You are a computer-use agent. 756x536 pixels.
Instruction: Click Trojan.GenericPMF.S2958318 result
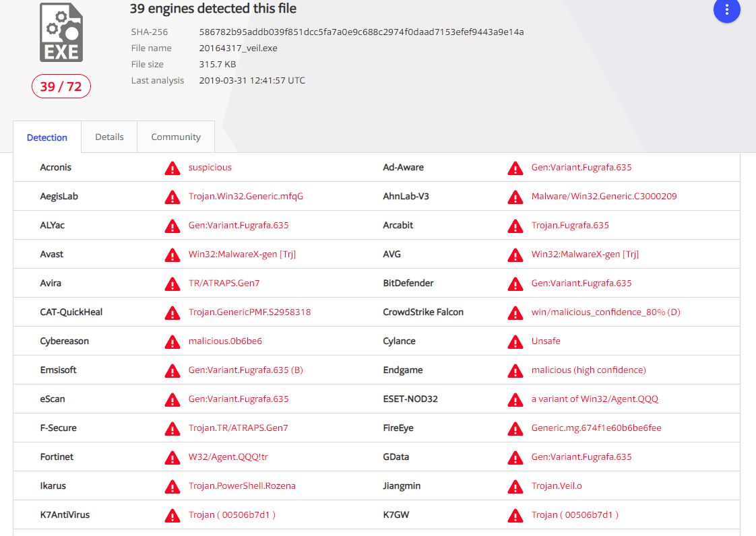(250, 312)
